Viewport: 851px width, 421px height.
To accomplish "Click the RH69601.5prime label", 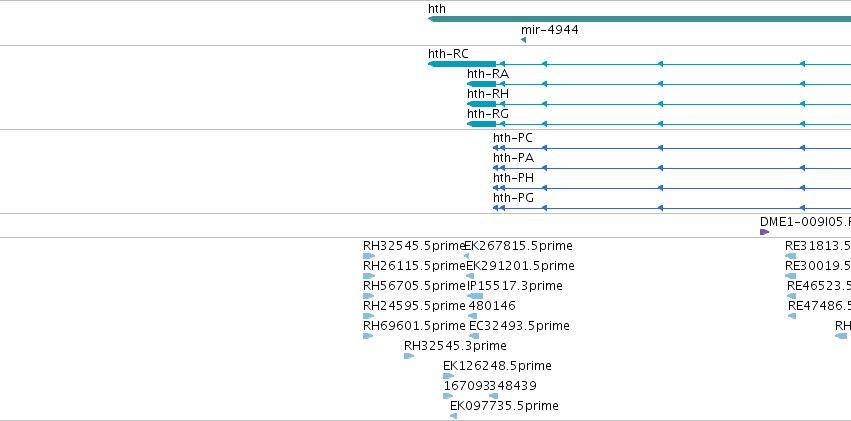I will 415,327.
